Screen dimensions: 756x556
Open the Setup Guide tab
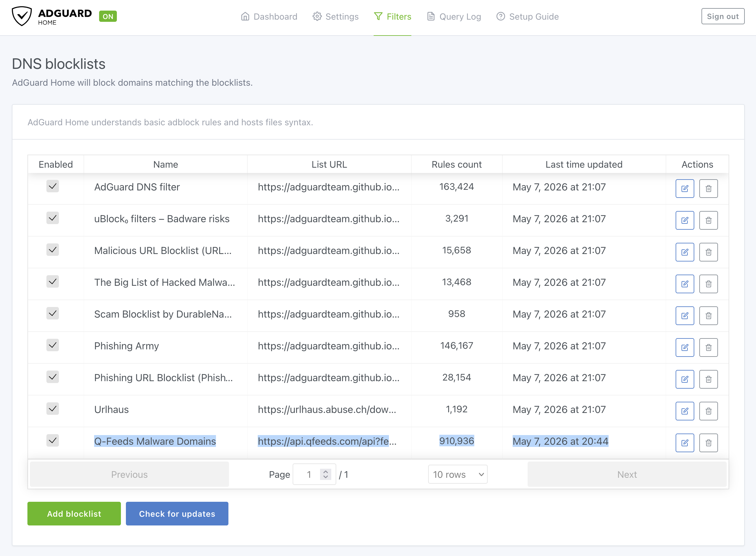coord(527,17)
